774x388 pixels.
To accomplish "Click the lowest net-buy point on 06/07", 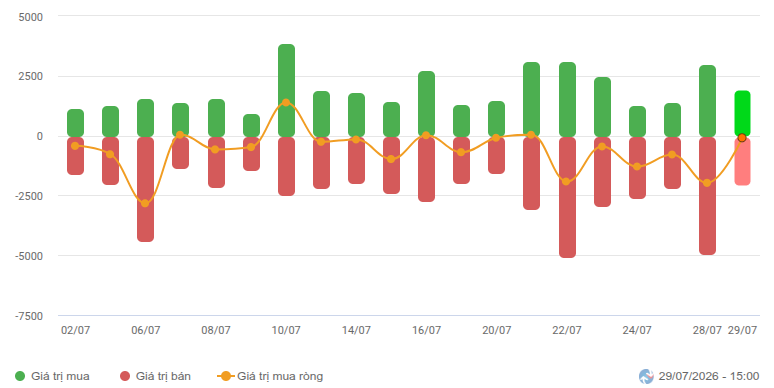I will coord(145,203).
